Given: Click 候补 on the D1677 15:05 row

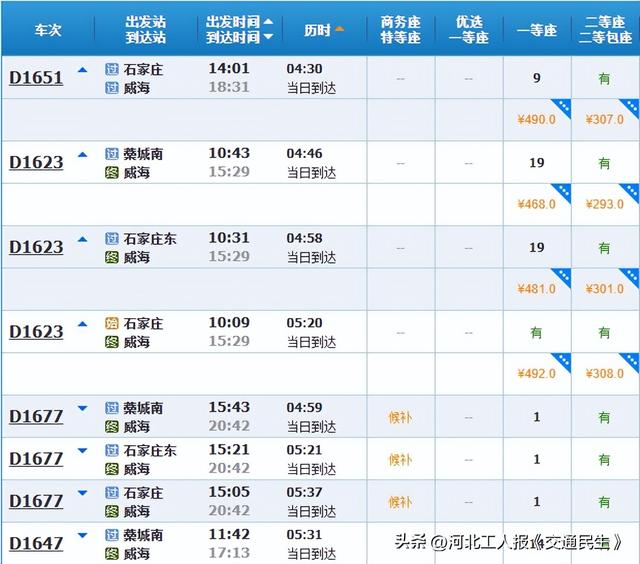Looking at the screenshot, I should 400,502.
